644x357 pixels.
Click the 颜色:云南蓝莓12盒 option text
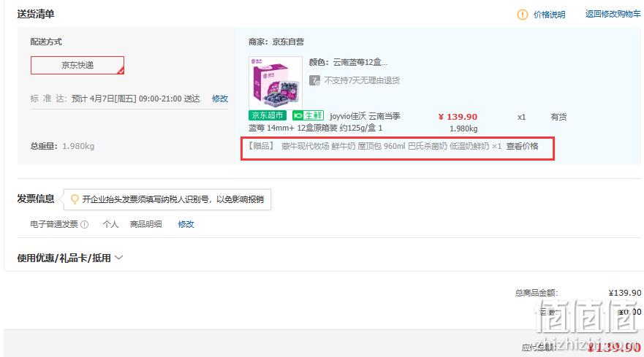click(x=348, y=62)
